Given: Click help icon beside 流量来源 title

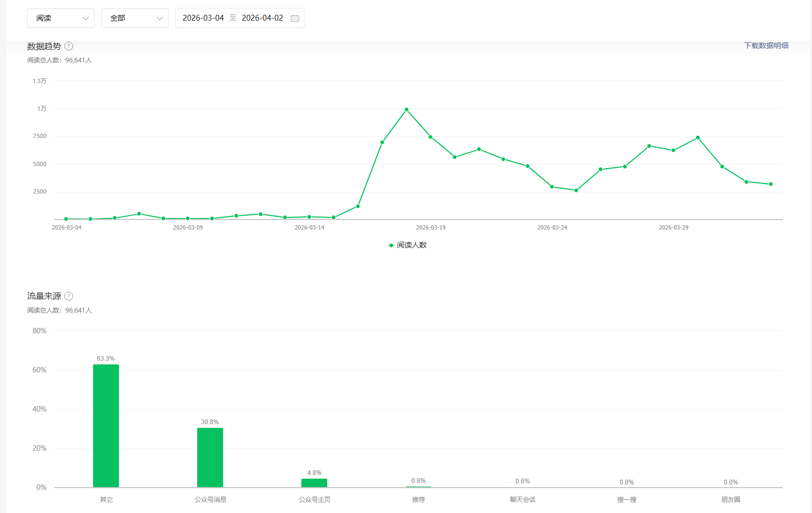Looking at the screenshot, I should 69,296.
